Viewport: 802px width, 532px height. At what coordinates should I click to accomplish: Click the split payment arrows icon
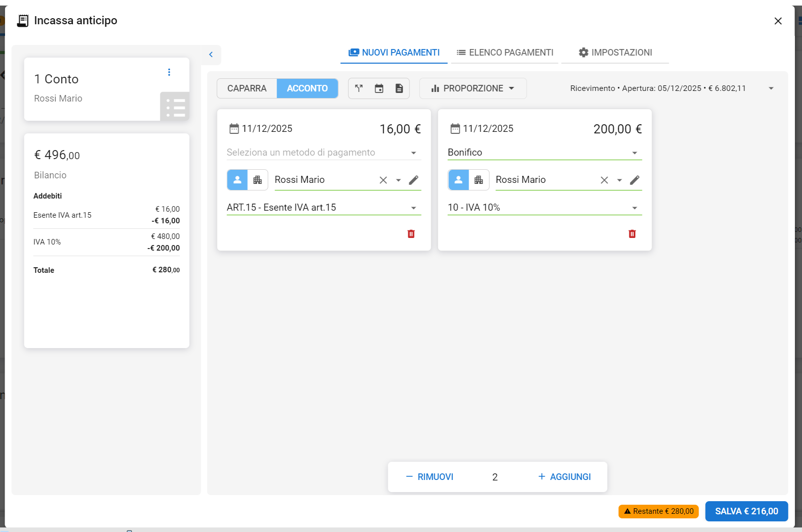tap(359, 88)
